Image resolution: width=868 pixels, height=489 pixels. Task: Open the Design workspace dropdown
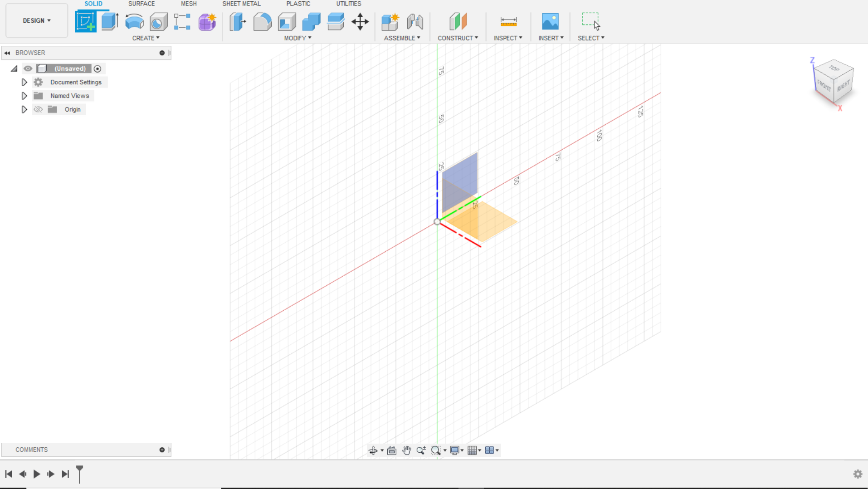point(37,20)
